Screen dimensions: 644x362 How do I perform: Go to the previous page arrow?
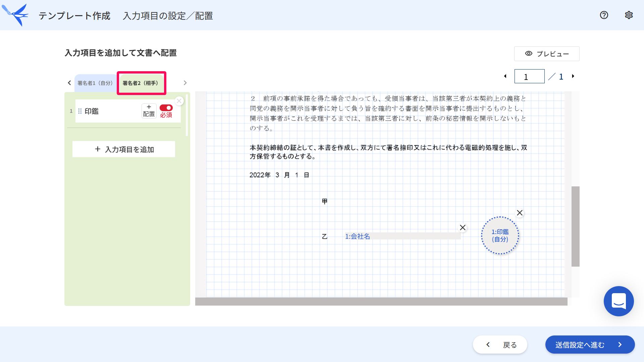tap(505, 76)
